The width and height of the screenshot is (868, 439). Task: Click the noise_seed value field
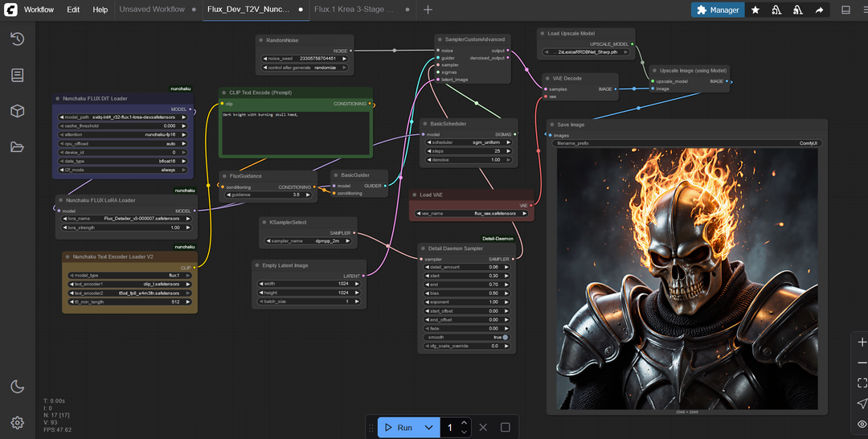(x=305, y=59)
